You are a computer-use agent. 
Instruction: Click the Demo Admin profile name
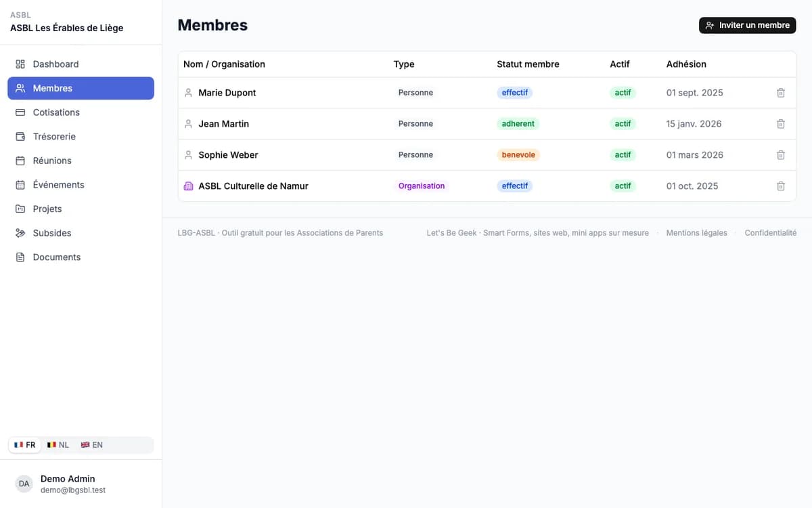(68, 479)
